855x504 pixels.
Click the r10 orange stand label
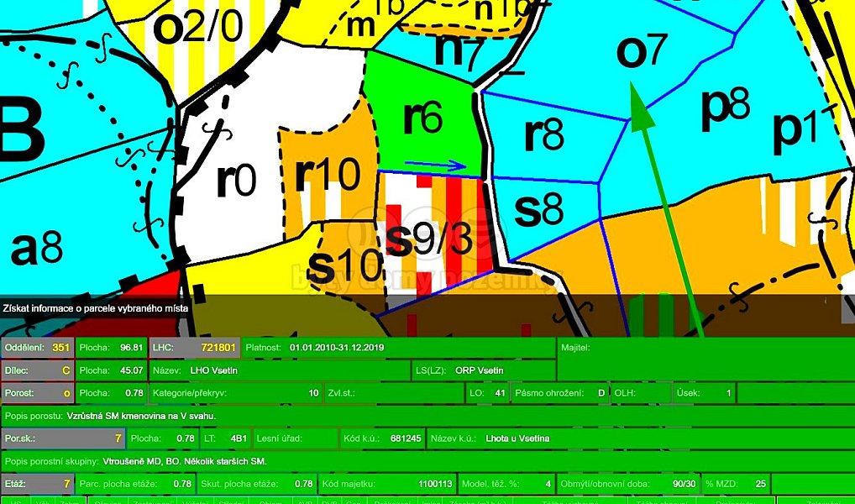328,175
